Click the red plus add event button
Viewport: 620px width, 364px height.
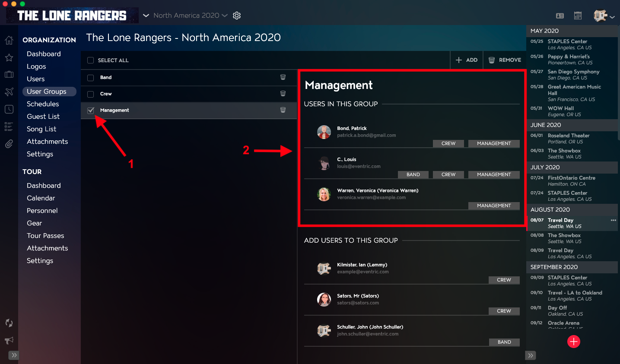tap(574, 342)
